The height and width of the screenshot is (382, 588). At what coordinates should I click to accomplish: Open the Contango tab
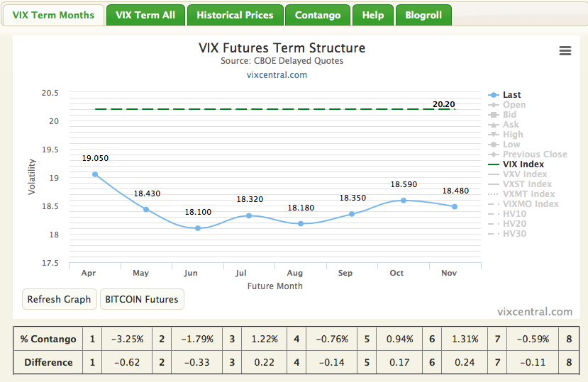pyautogui.click(x=318, y=15)
